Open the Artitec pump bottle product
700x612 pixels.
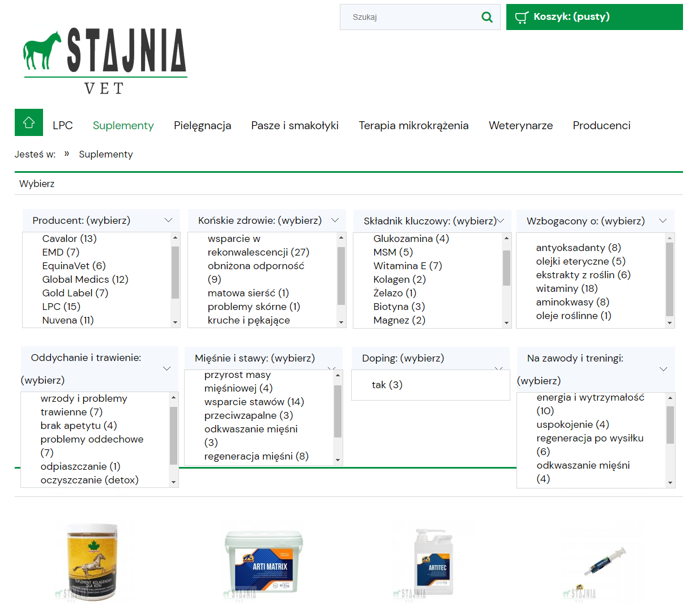(433, 562)
